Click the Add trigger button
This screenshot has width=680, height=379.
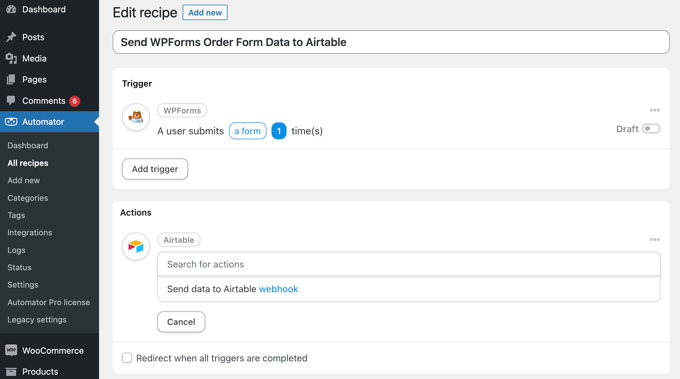(x=155, y=169)
